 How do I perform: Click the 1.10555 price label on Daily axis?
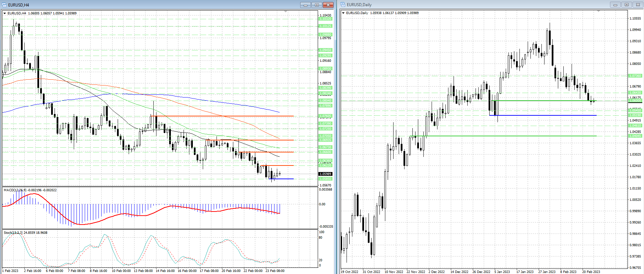(635, 19)
